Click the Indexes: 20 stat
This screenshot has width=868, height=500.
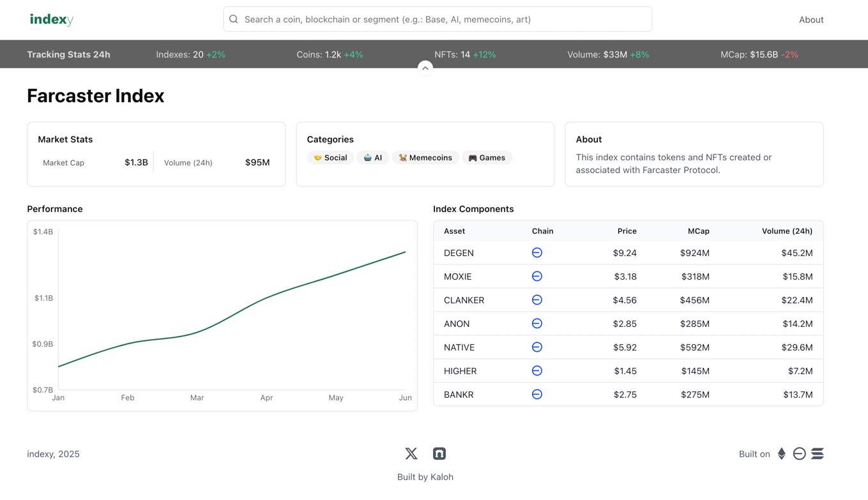coord(190,55)
